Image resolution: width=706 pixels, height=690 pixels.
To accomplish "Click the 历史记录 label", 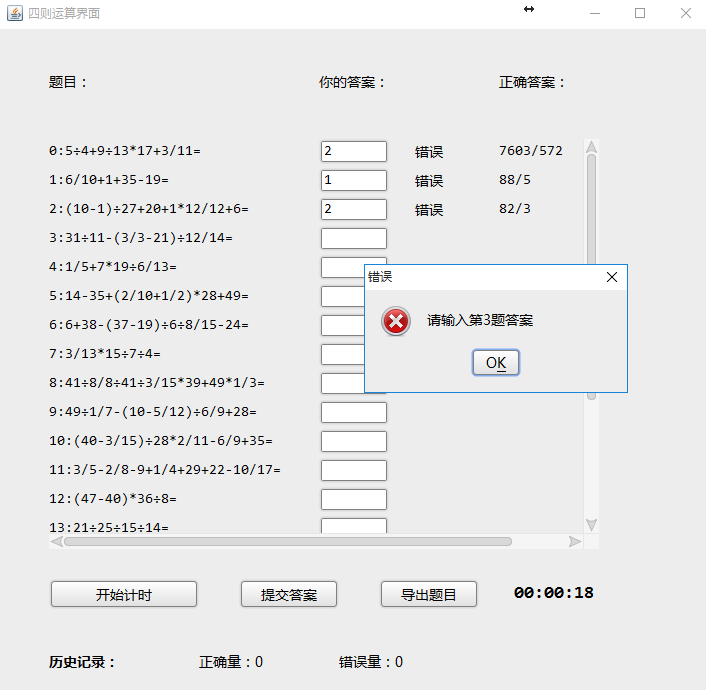I will pyautogui.click(x=81, y=662).
